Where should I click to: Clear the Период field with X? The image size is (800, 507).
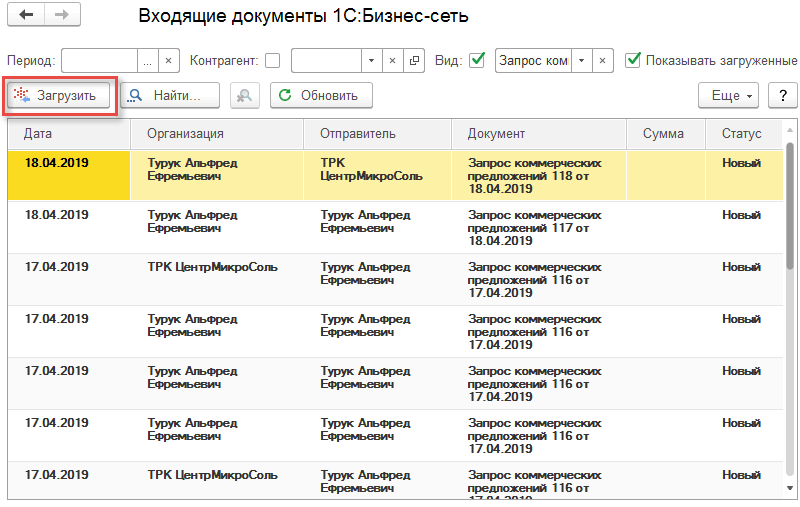pos(168,61)
